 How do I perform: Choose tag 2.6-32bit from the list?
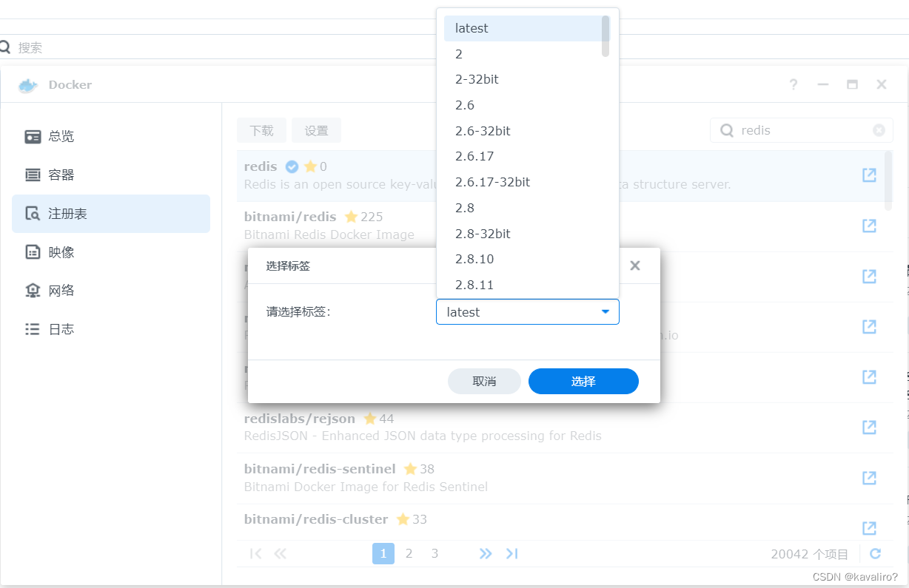tap(523, 131)
